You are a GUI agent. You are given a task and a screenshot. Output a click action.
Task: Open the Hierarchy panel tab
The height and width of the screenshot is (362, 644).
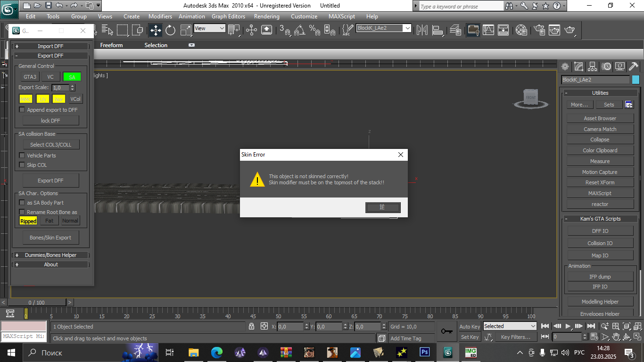[593, 66]
